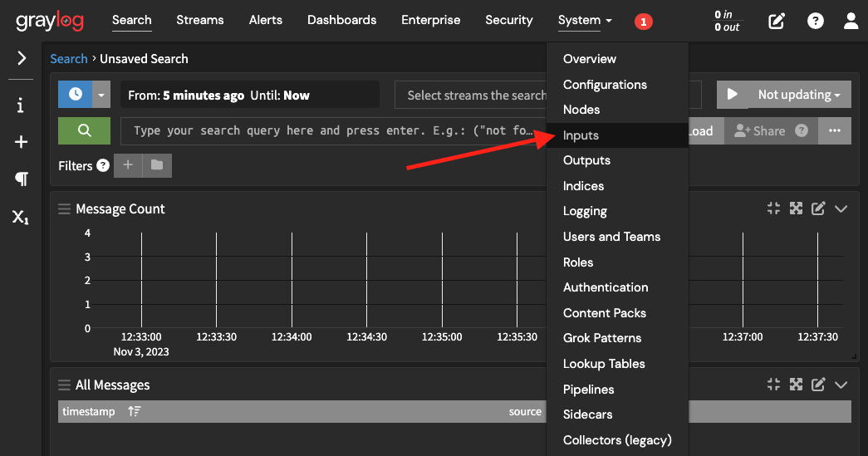Viewport: 868px width, 456px height.
Task: Select Outputs in the System menu
Action: (617, 160)
